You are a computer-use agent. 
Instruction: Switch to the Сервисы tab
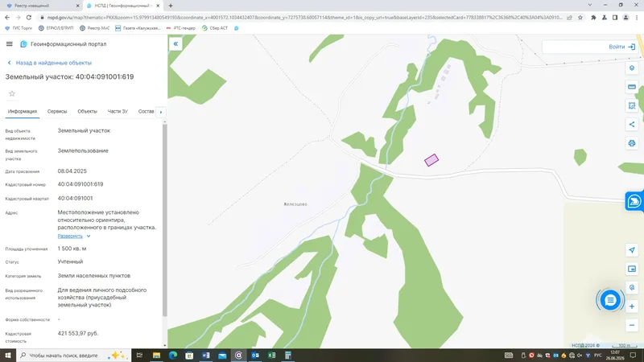coord(57,111)
